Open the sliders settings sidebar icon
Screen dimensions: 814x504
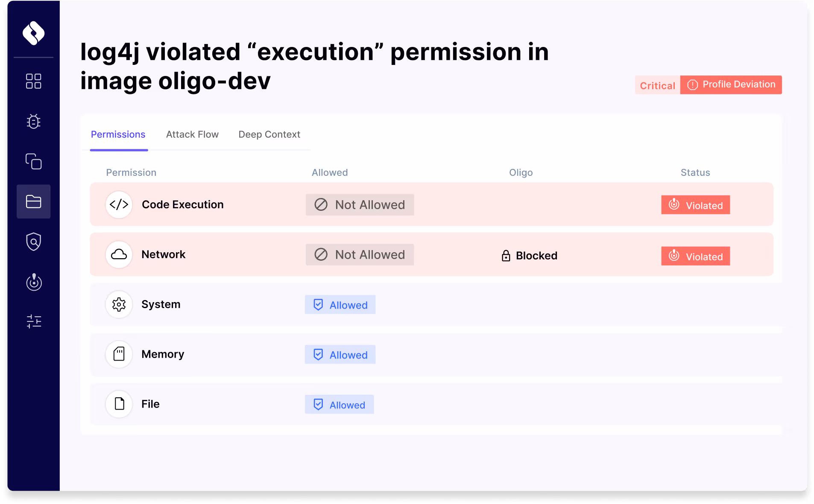tap(34, 321)
